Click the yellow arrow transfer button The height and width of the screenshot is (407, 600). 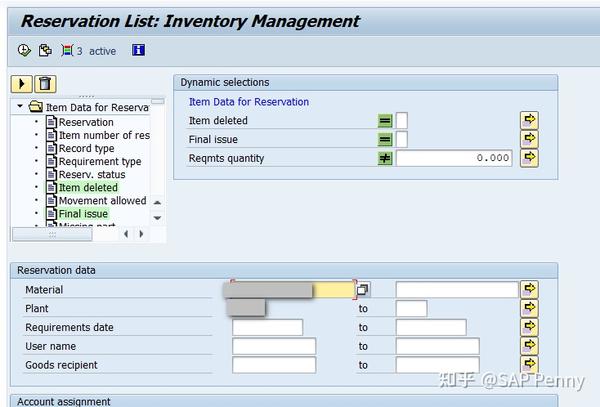pos(21,84)
